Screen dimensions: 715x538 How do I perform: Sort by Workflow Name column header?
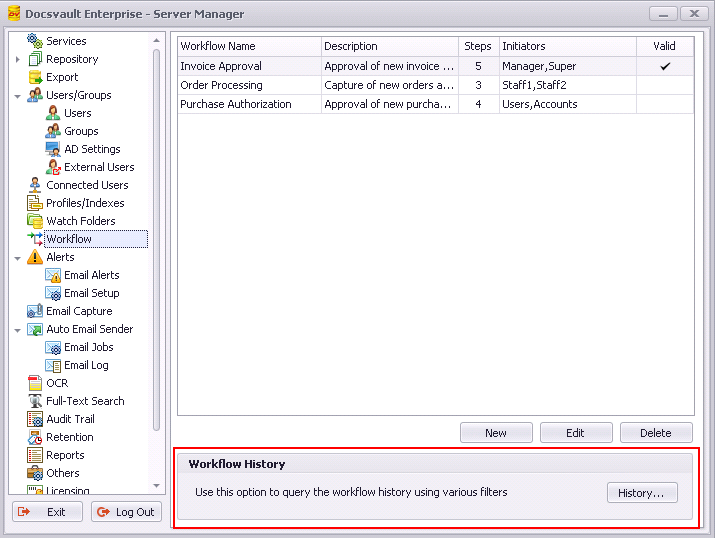tap(249, 46)
